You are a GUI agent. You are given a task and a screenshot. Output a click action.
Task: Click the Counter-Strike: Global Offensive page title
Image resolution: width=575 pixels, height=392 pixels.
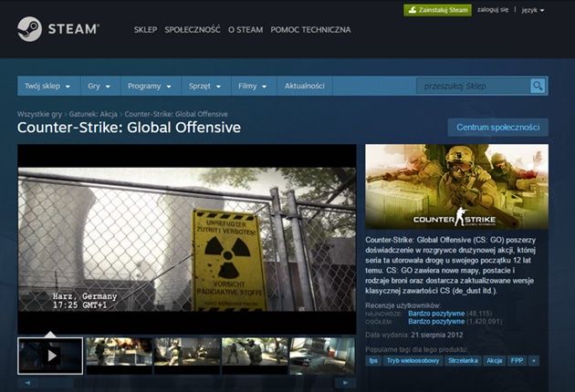[x=129, y=128]
